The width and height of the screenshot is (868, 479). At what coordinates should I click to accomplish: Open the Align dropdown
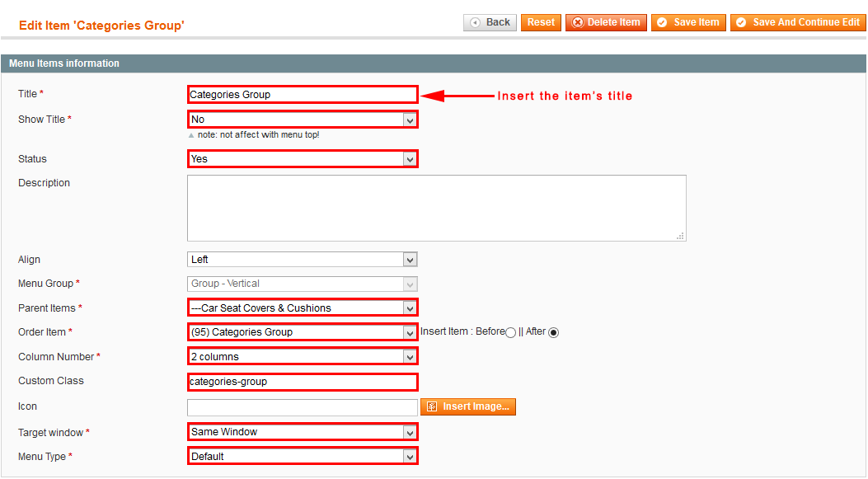[x=303, y=260]
